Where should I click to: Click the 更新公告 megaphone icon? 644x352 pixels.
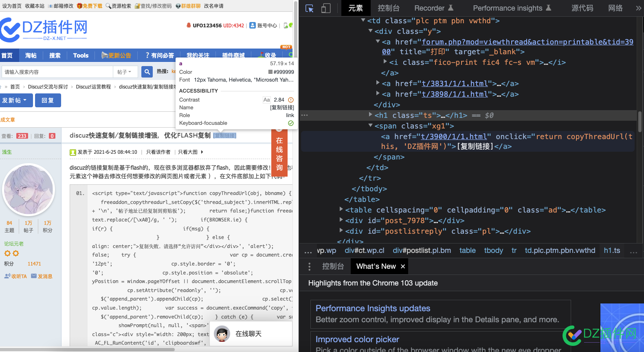click(105, 55)
